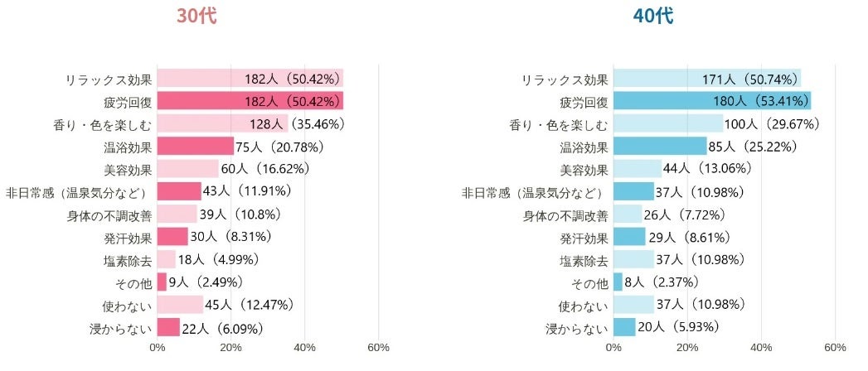Select the 30代 温浴効果 bar
Screen dimensions: 868x371
tap(195, 147)
